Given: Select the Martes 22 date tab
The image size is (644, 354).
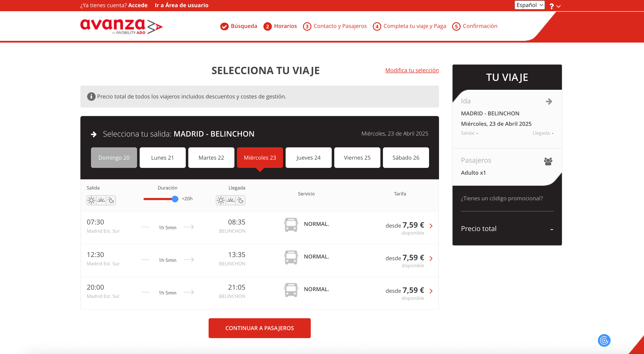Looking at the screenshot, I should (x=211, y=158).
